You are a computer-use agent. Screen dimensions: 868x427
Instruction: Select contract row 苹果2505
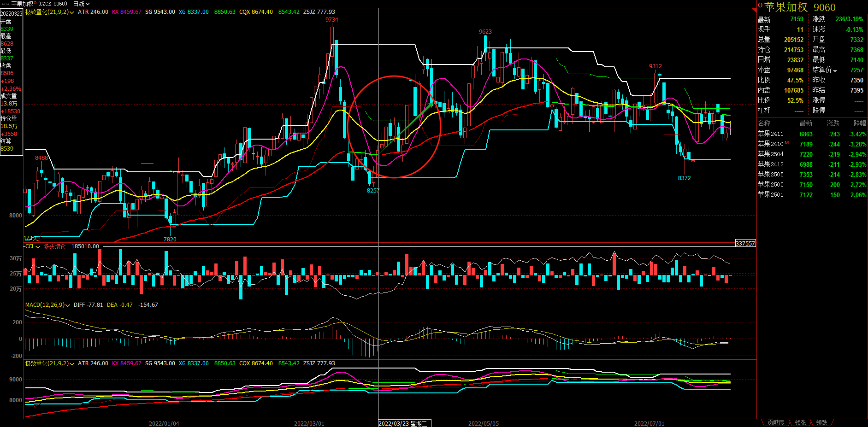[x=812, y=175]
